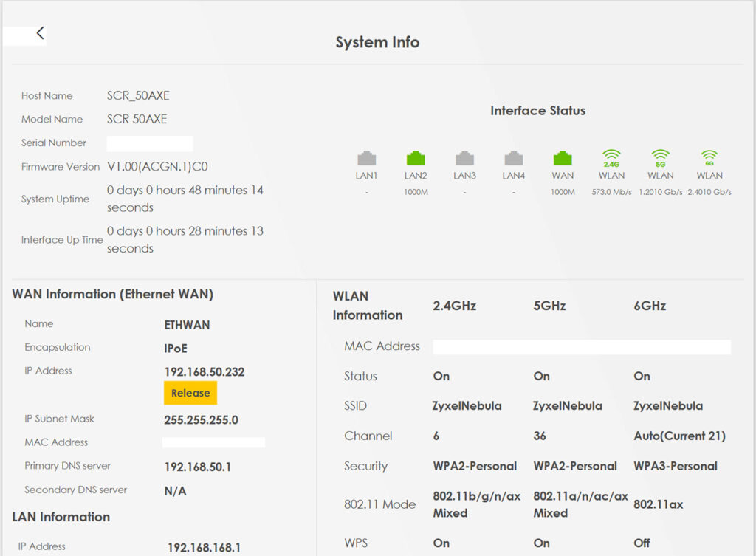Viewport: 756px width, 556px height.
Task: Toggle the 2.4GHz WLAN Status setting
Action: (x=441, y=377)
